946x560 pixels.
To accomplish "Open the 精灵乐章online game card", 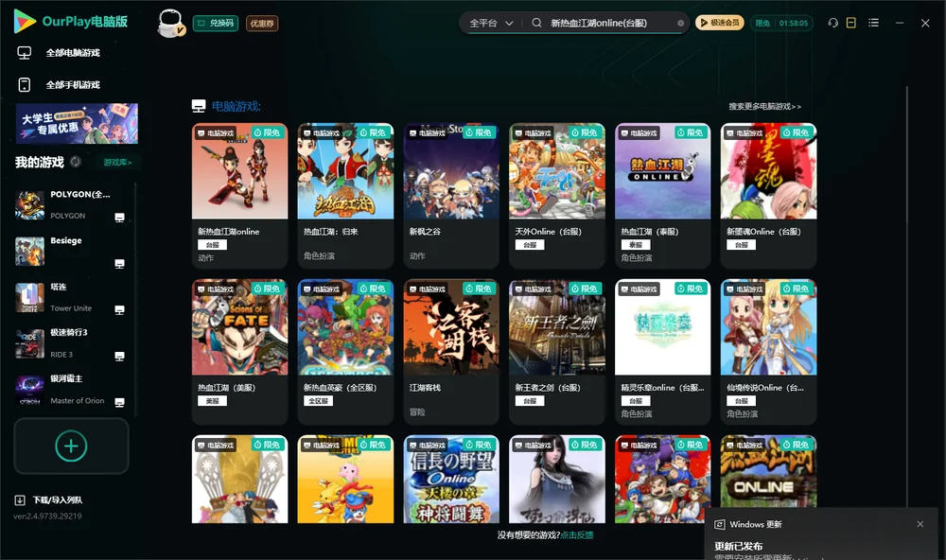I will (x=662, y=352).
